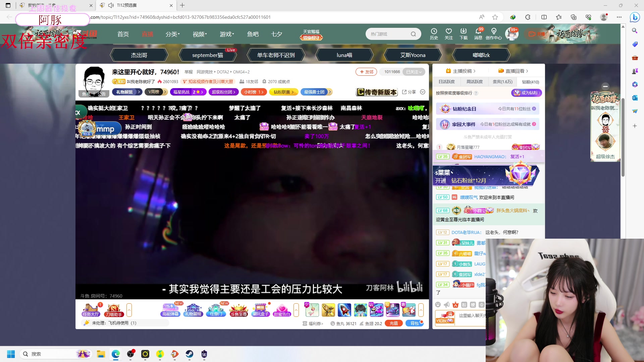The image size is (644, 362).
Task: Open the 游戏 navigation dropdown
Action: pyautogui.click(x=227, y=34)
